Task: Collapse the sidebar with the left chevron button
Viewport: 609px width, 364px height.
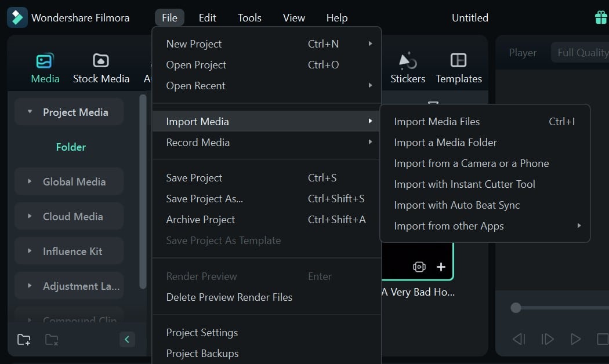Action: click(127, 340)
